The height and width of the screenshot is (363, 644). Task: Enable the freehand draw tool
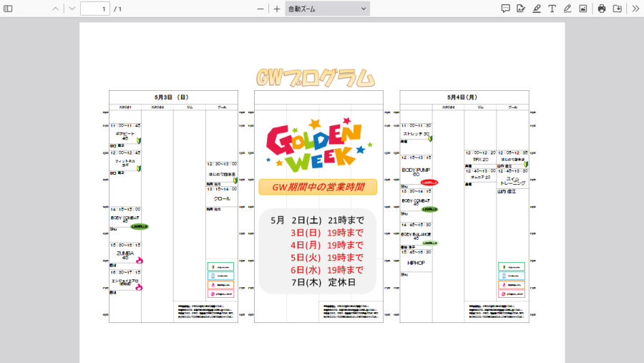pos(567,9)
